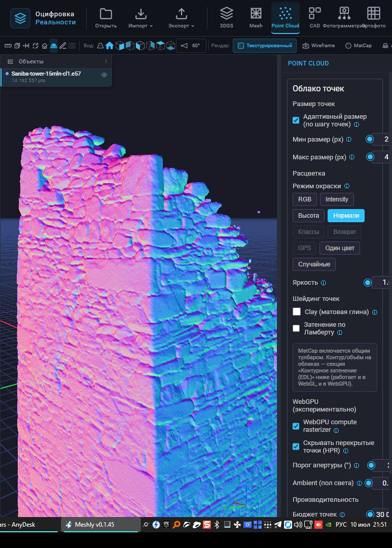The width and height of the screenshot is (392, 548).
Task: Switch render mode to Wireframe
Action: pos(318,46)
